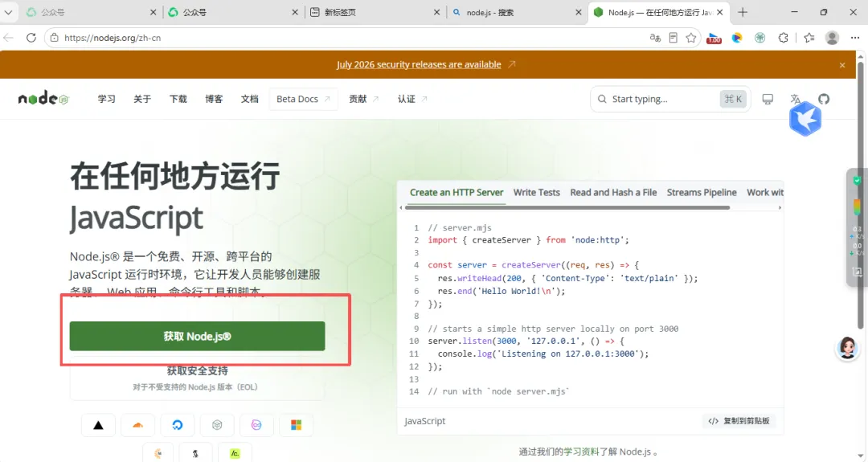Click the colorful play-button extension icon
The image size is (868, 462).
pyautogui.click(x=737, y=38)
